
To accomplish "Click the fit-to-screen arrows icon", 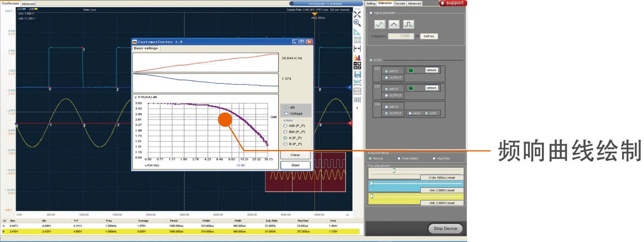I will coord(357,14).
